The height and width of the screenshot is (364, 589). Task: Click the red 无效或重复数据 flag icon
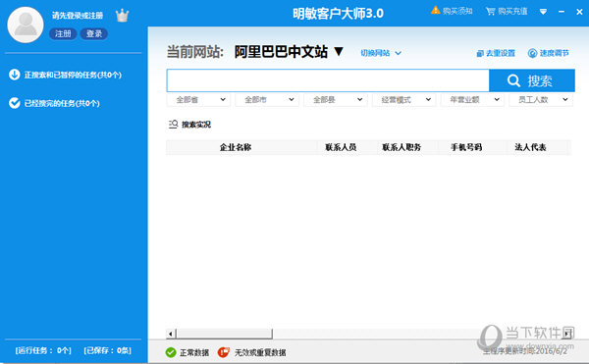224,352
